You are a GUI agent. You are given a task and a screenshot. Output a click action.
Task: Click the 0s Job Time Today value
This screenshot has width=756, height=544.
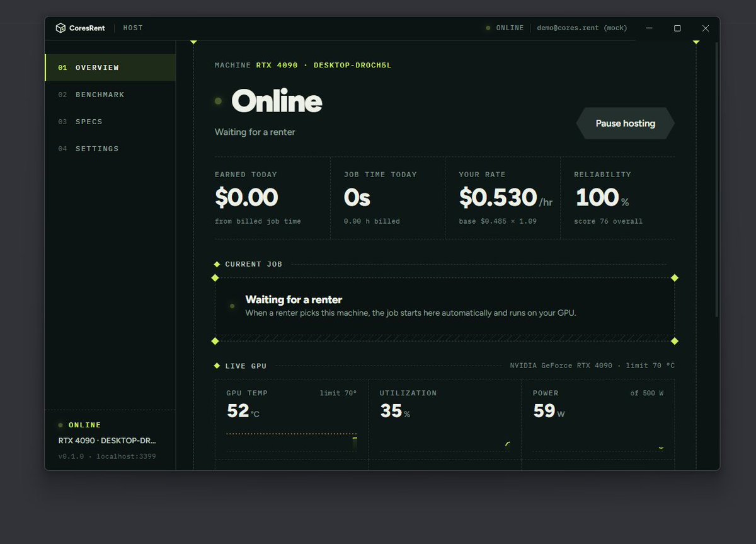[x=357, y=197]
